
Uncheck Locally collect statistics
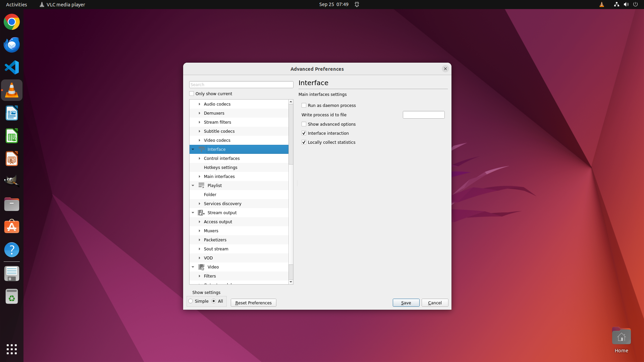(x=304, y=142)
